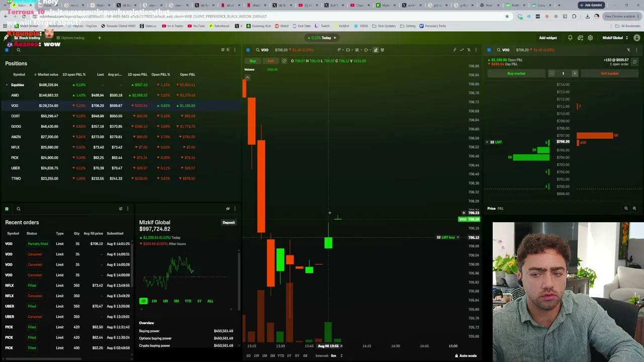Collapse the Volume indicator pane
The height and width of the screenshot is (362, 644).
pyautogui.click(x=247, y=77)
